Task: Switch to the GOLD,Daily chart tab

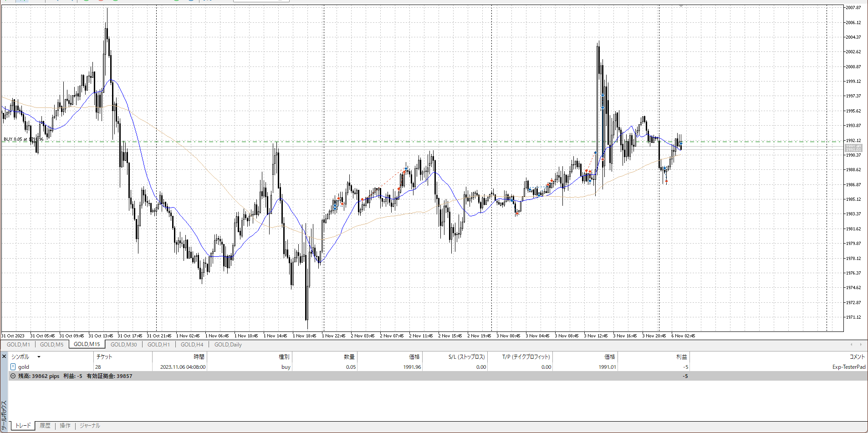Action: 228,345
